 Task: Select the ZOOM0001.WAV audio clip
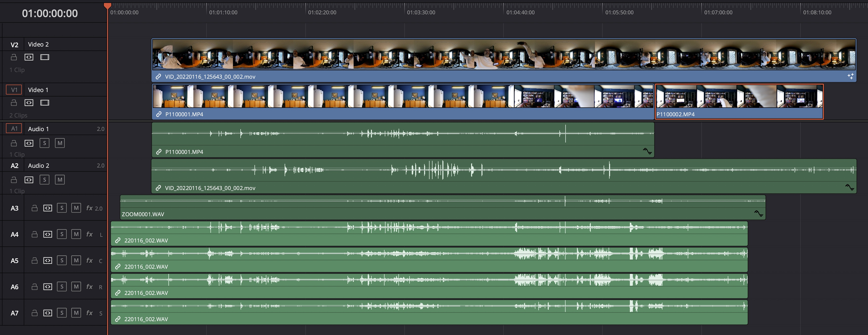[x=443, y=207]
